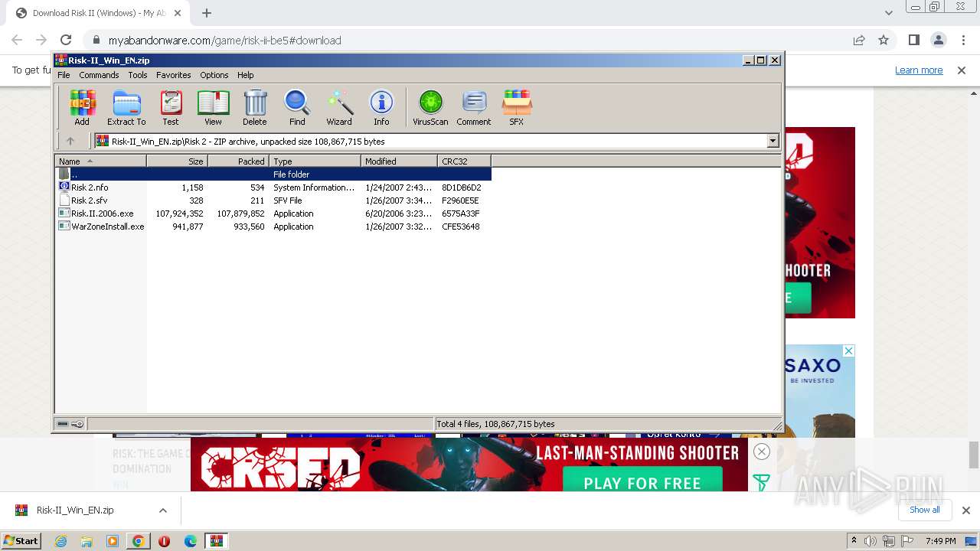
Task: Close the CRSED banner ad
Action: coord(761,452)
